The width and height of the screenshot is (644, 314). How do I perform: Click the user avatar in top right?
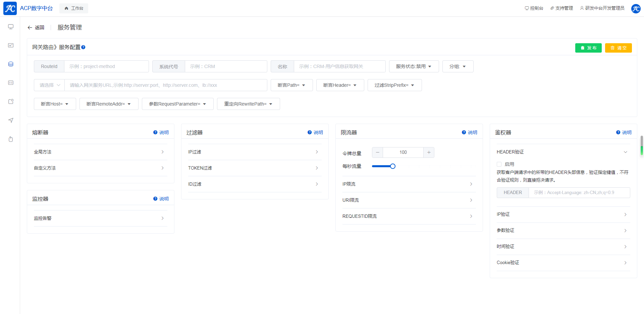(x=636, y=8)
